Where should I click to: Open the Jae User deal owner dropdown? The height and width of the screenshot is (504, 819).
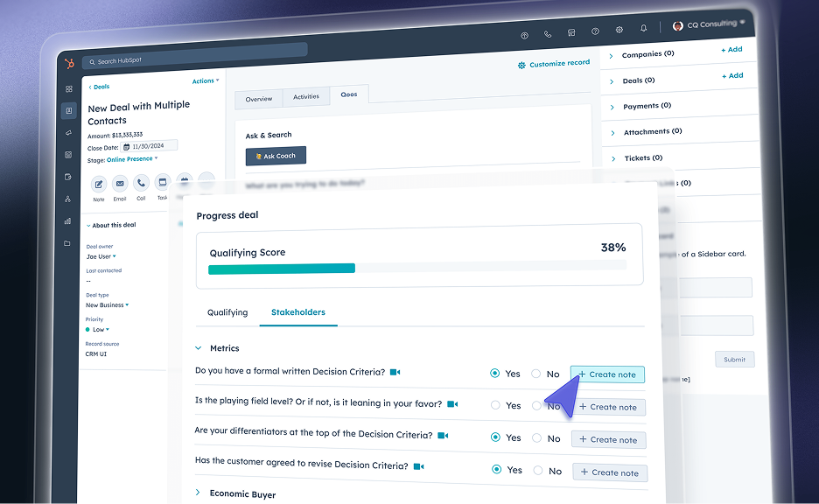(101, 256)
